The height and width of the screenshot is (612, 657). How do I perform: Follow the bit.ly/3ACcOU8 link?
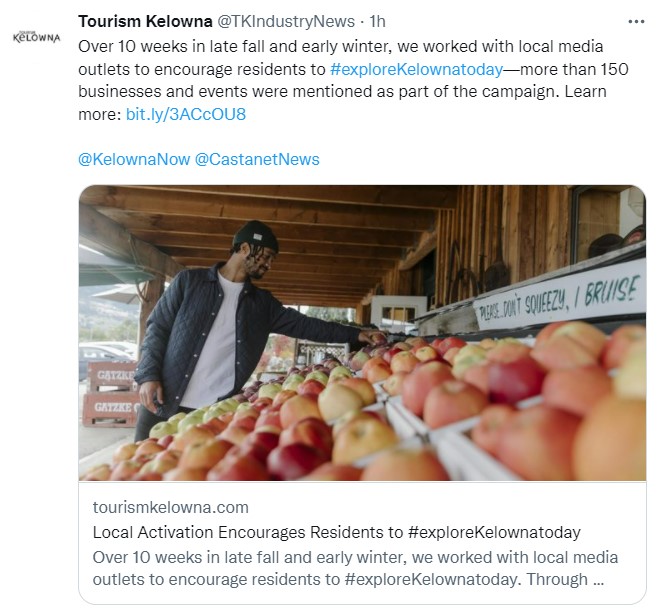tap(185, 114)
